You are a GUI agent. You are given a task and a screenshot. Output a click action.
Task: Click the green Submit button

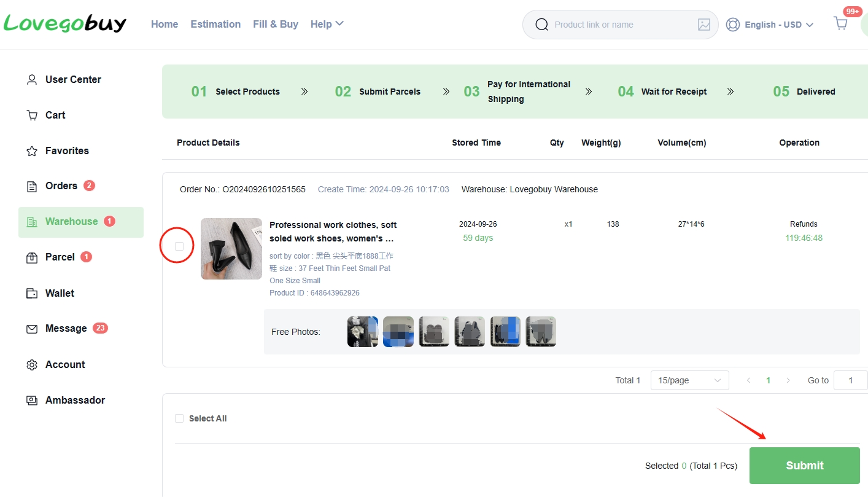(x=805, y=466)
